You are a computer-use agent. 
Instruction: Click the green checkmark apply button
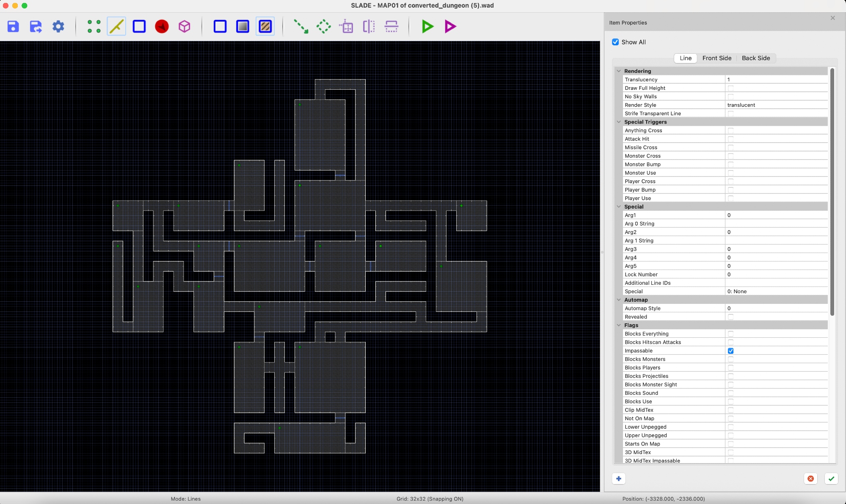(831, 479)
